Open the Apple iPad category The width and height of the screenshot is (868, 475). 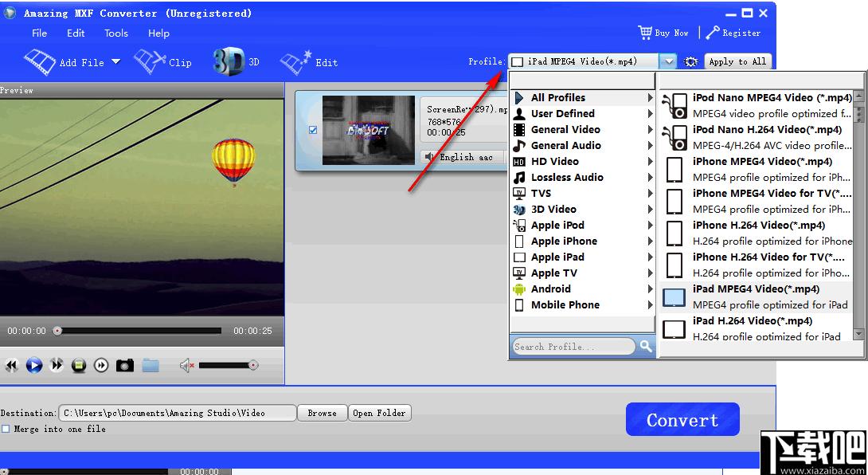(x=582, y=257)
